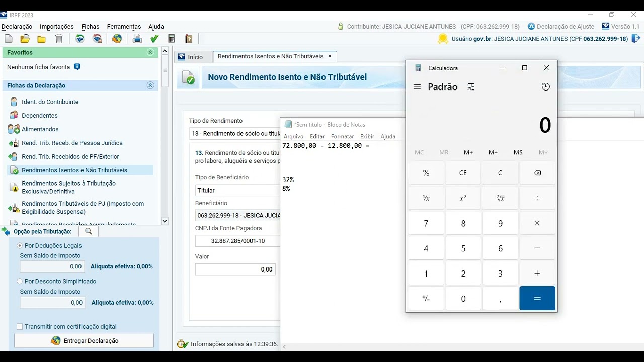Collapse the Fichas da Declaração panel
The image size is (644, 362).
point(150,85)
